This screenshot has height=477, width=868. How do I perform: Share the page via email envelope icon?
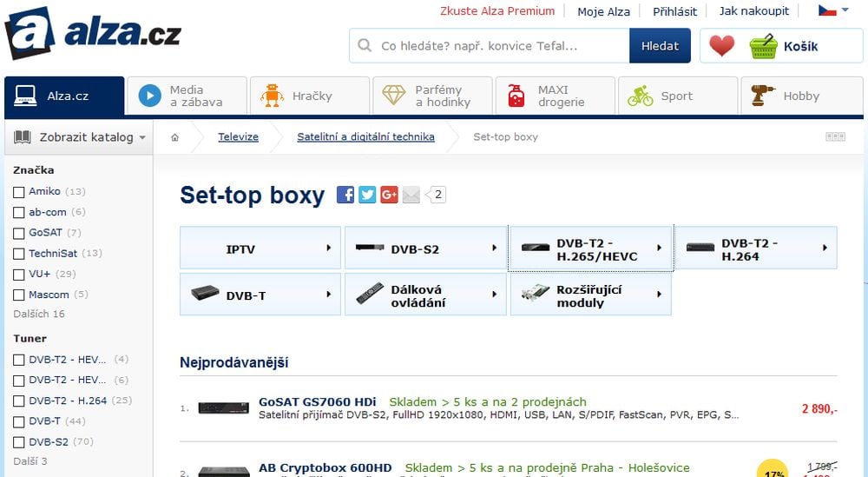(411, 195)
